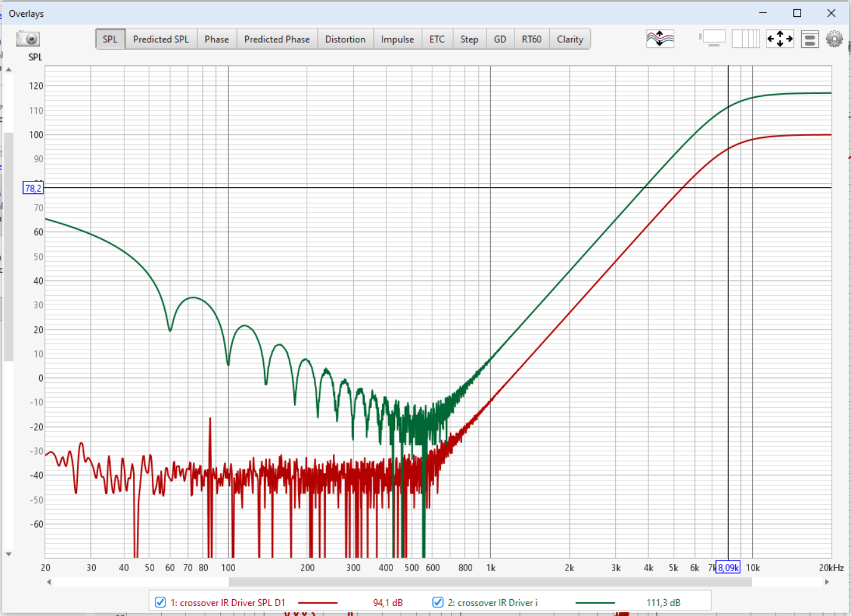Image resolution: width=851 pixels, height=616 pixels.
Task: Capture graph image with camera icon
Action: click(28, 39)
